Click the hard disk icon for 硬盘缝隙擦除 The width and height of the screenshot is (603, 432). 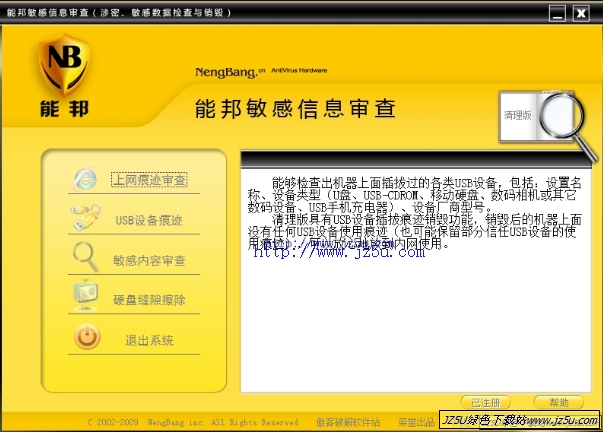coord(85,295)
